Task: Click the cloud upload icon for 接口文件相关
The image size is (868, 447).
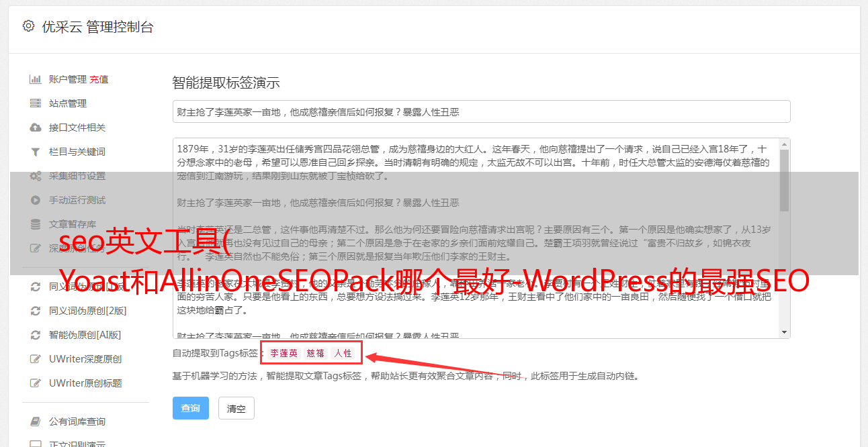Action: tap(36, 128)
